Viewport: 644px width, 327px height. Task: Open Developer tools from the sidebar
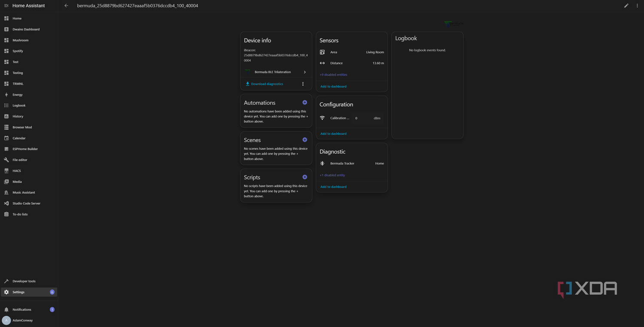[x=29, y=281]
